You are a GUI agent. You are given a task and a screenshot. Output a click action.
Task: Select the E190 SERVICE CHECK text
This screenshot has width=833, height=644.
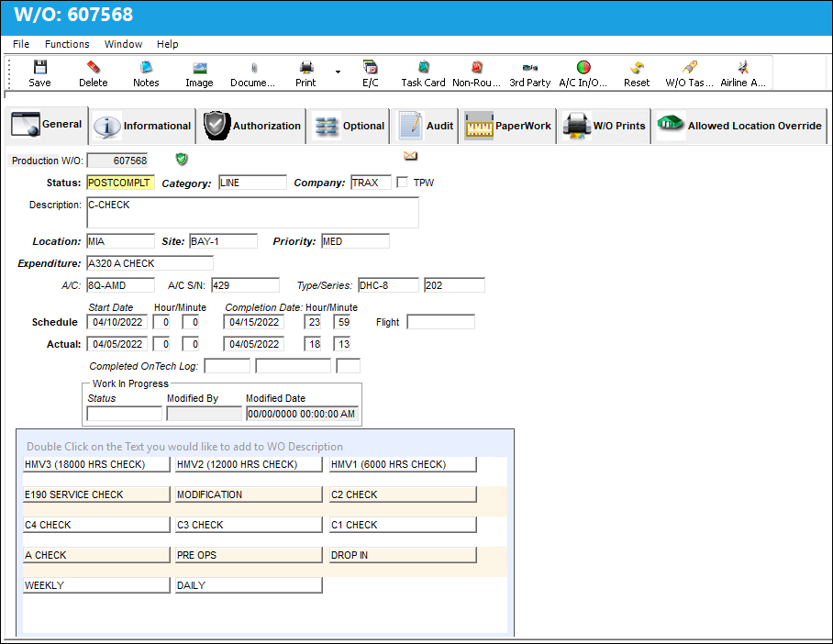[x=96, y=494]
